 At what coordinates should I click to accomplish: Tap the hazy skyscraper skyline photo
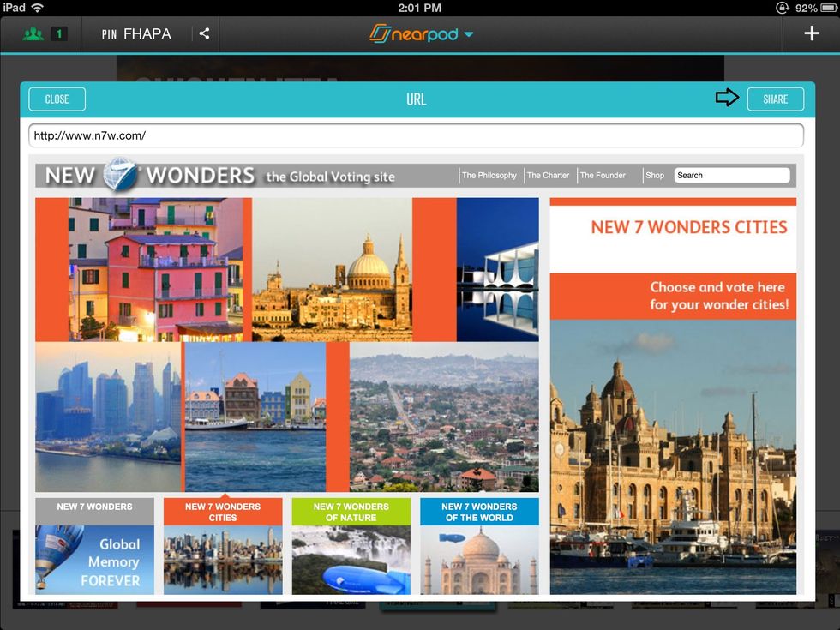point(108,417)
